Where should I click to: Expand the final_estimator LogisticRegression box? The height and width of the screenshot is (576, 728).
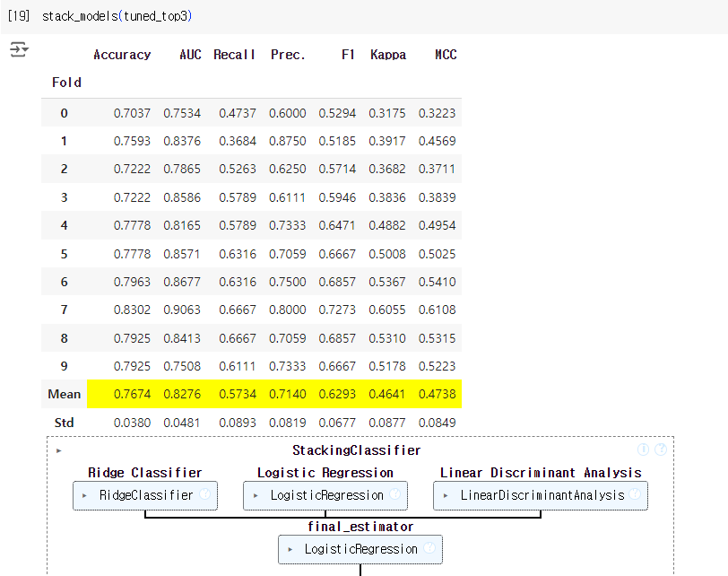pos(360,549)
